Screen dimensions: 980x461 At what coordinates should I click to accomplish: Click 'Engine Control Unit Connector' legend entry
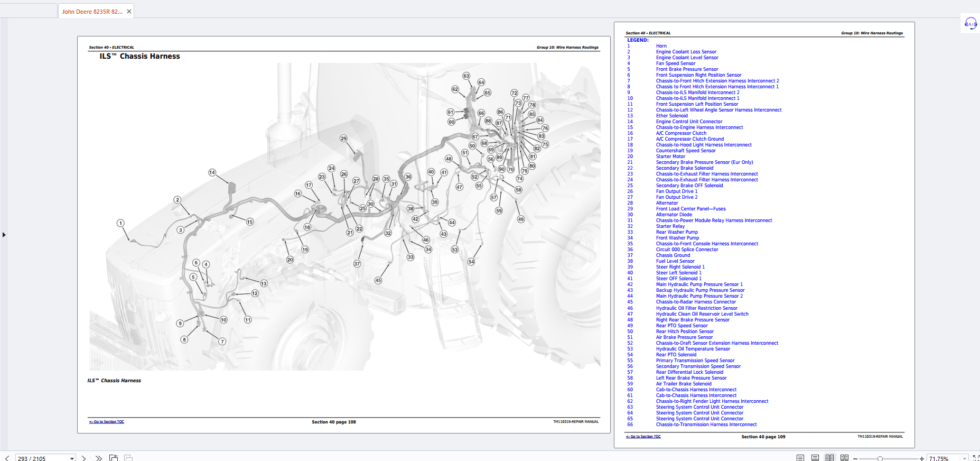click(689, 122)
